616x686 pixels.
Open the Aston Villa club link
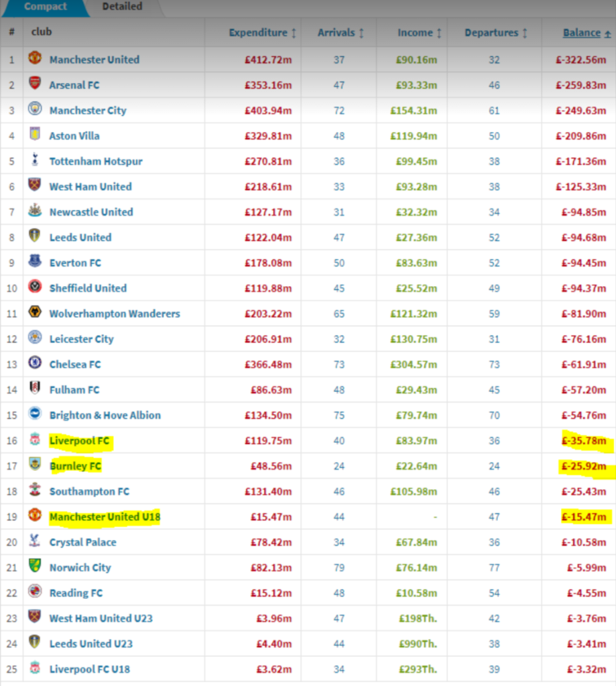click(x=74, y=135)
